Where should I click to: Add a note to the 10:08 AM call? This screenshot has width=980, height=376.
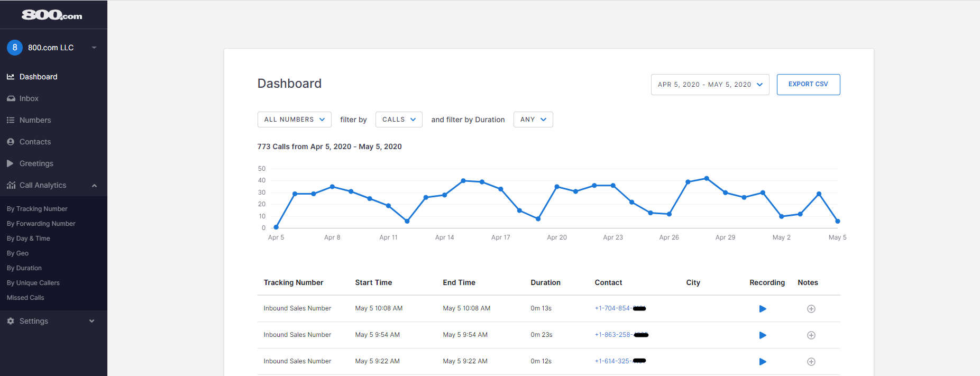pyautogui.click(x=811, y=309)
